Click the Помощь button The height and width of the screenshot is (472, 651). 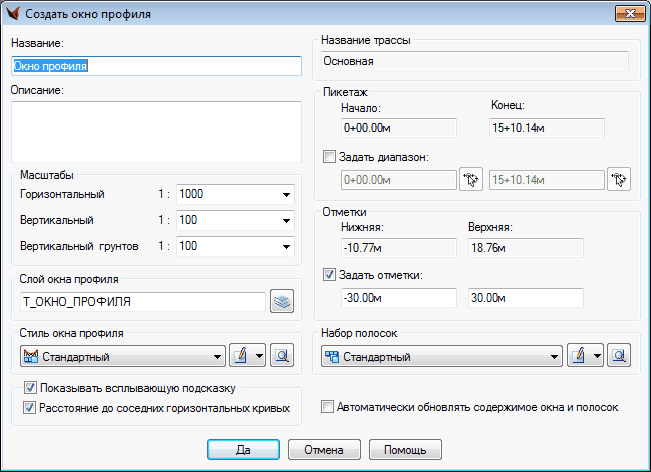[404, 450]
